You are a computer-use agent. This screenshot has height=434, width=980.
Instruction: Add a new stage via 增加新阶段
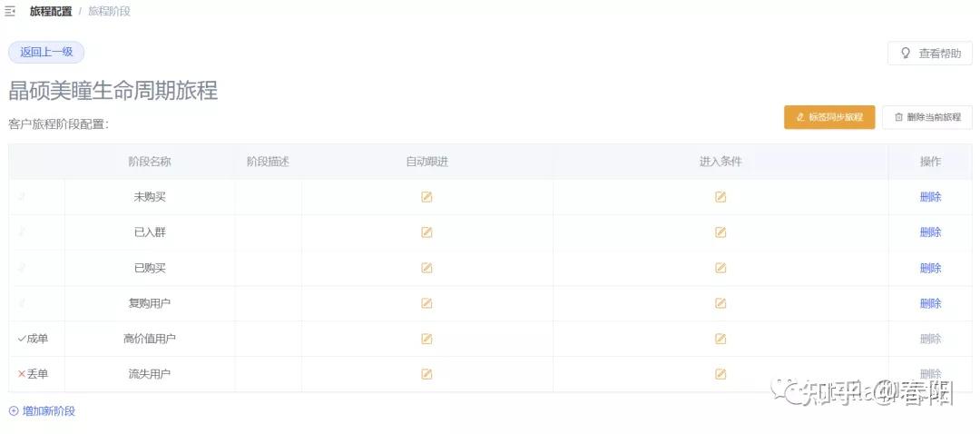[43, 411]
